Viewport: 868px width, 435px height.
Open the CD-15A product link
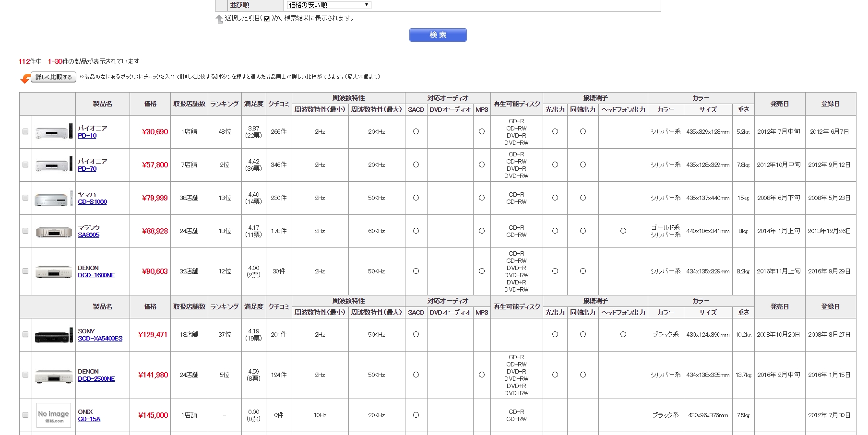[89, 419]
